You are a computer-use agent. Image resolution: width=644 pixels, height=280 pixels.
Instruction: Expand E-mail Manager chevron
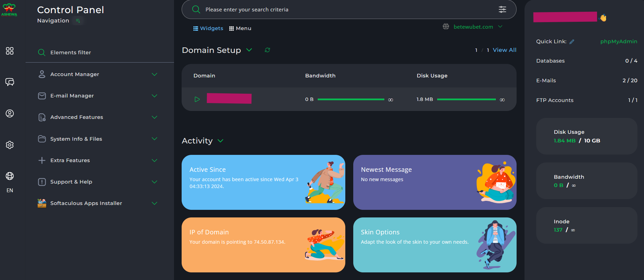click(154, 96)
